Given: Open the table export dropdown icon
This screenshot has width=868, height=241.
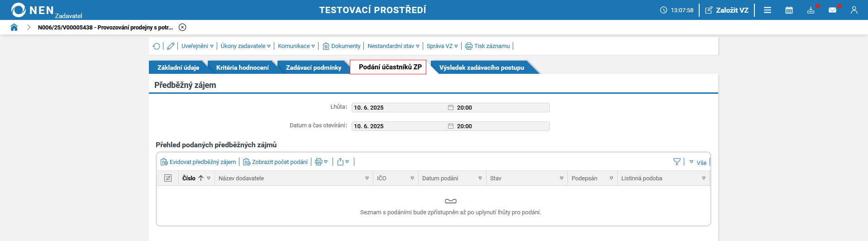Looking at the screenshot, I should pyautogui.click(x=343, y=162).
